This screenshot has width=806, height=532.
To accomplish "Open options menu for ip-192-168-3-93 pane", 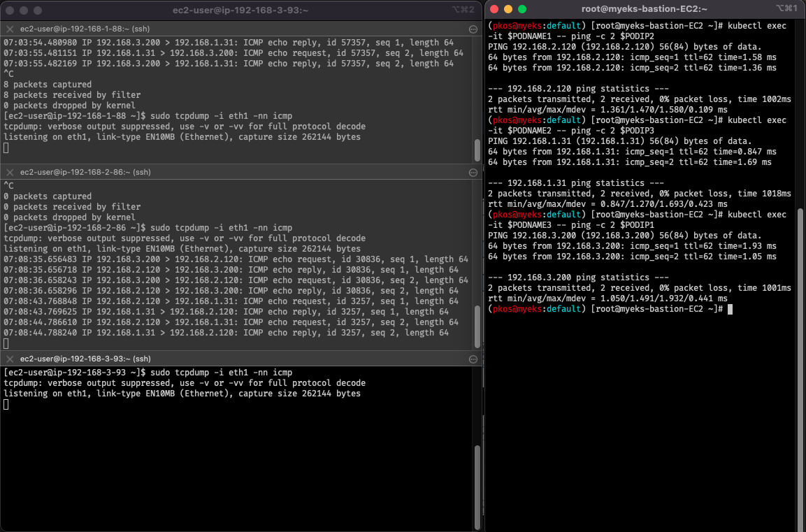I will click(x=473, y=359).
